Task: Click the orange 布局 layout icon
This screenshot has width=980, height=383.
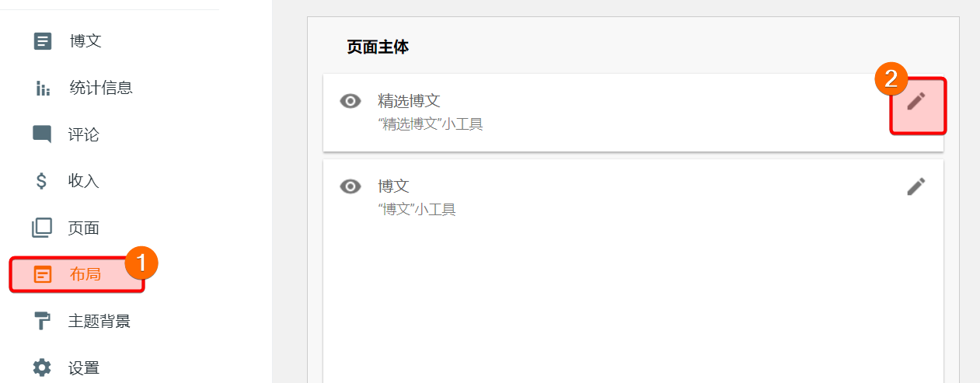Action: [x=43, y=274]
